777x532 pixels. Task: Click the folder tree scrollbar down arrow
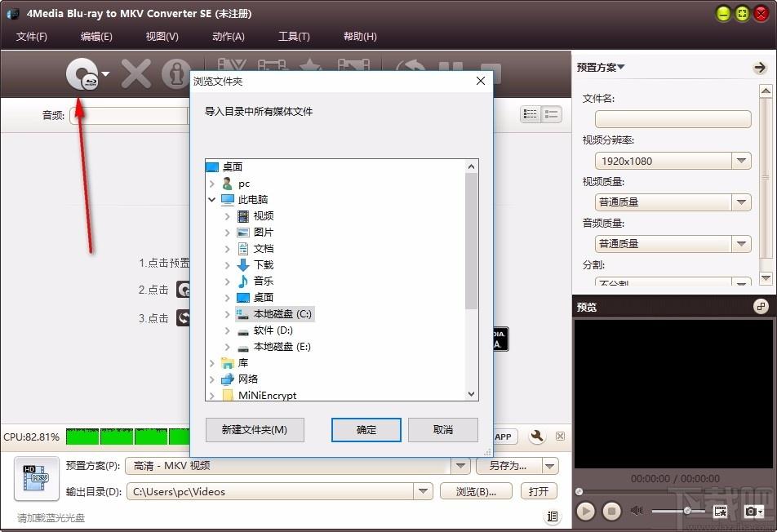point(471,394)
